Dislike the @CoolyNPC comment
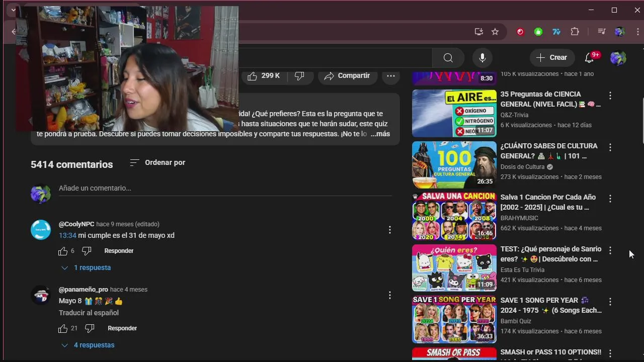644x362 pixels. (87, 251)
